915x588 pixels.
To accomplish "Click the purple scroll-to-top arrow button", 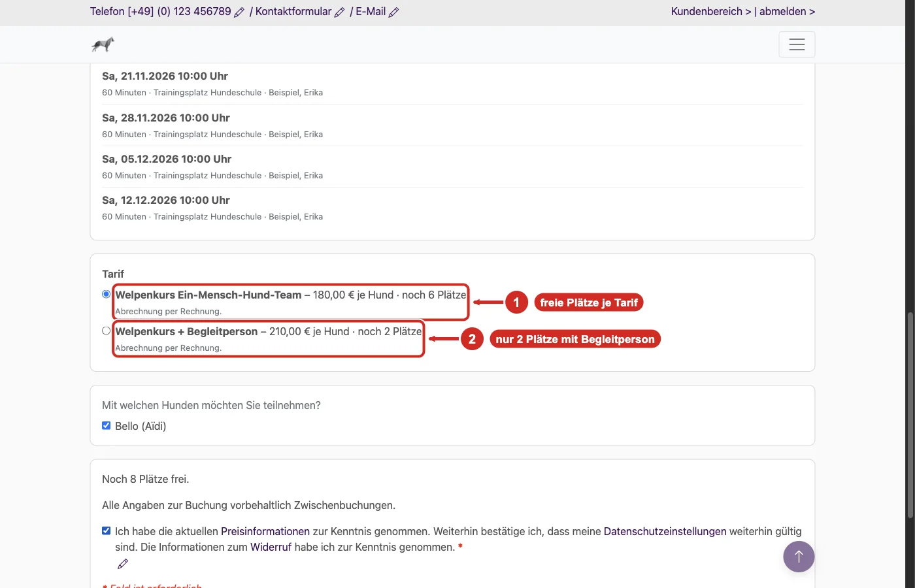I will [799, 557].
